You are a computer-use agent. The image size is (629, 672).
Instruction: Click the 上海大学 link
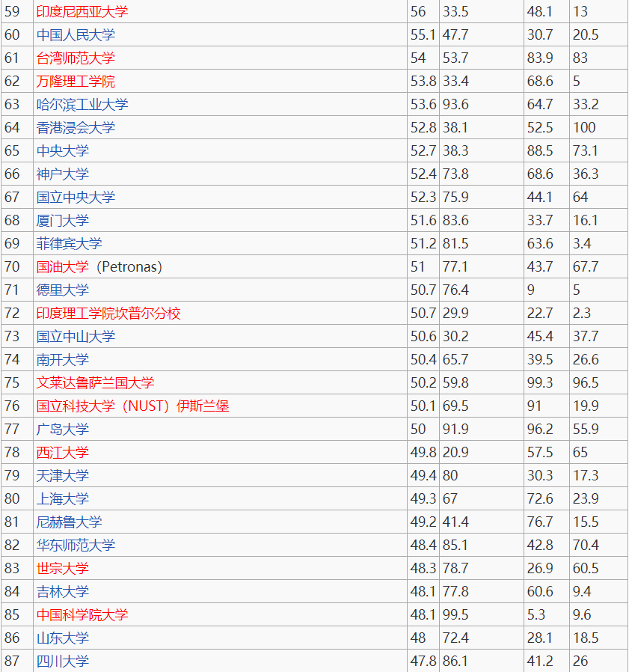(58, 498)
